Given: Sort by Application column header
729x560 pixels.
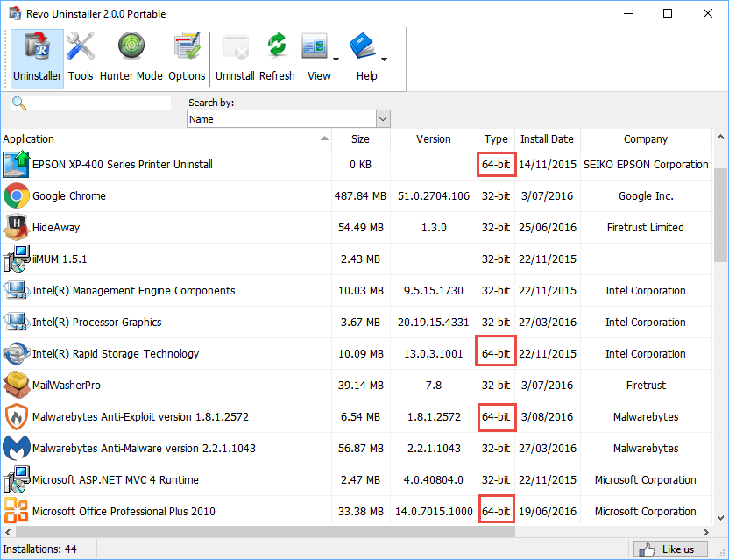Looking at the screenshot, I should pyautogui.click(x=166, y=139).
